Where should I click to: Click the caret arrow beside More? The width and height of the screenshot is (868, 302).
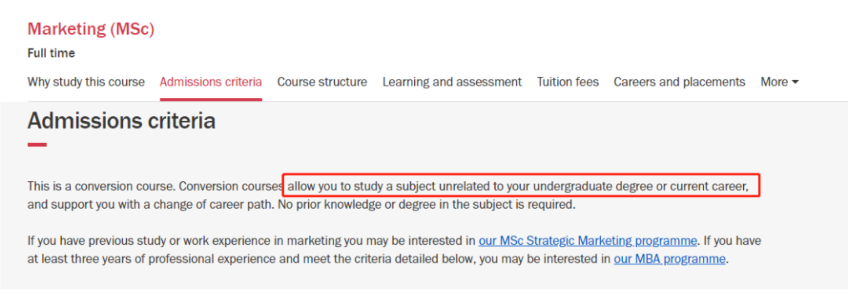point(795,82)
